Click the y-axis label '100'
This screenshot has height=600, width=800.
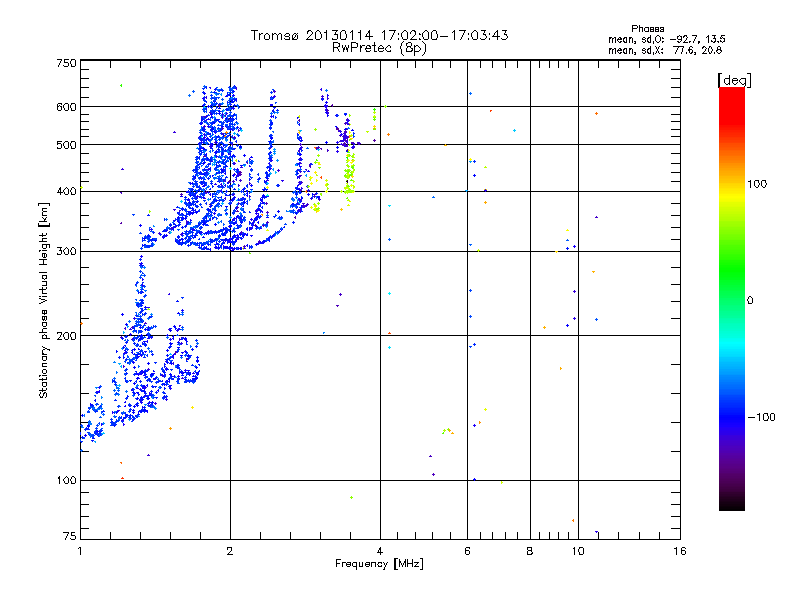[66, 481]
